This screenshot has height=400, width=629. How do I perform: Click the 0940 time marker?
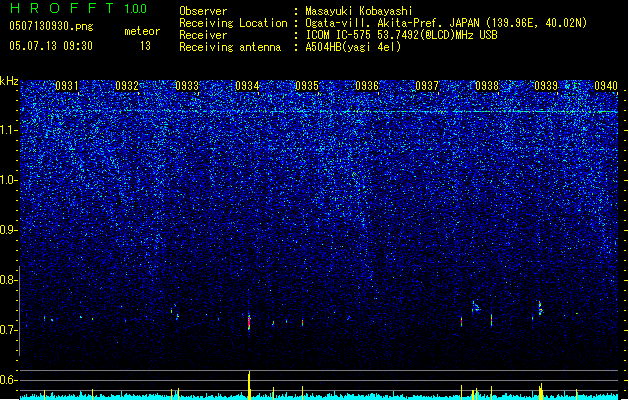click(606, 86)
